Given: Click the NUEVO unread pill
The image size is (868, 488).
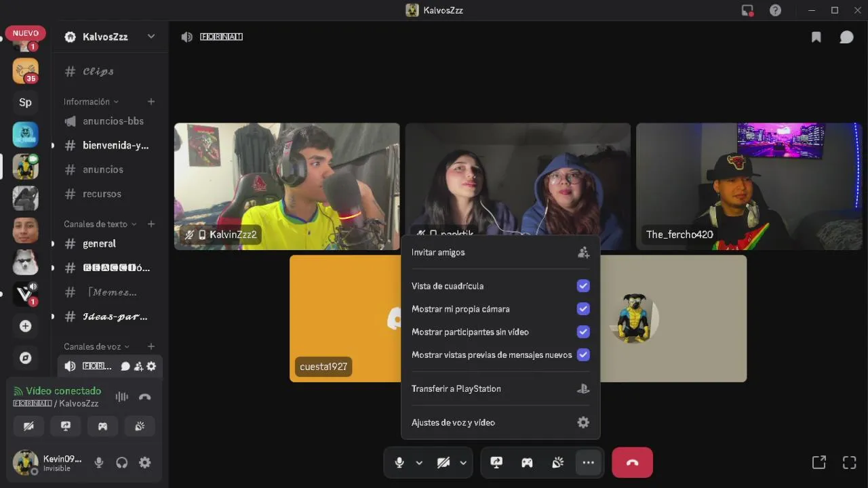Looking at the screenshot, I should click(x=26, y=33).
